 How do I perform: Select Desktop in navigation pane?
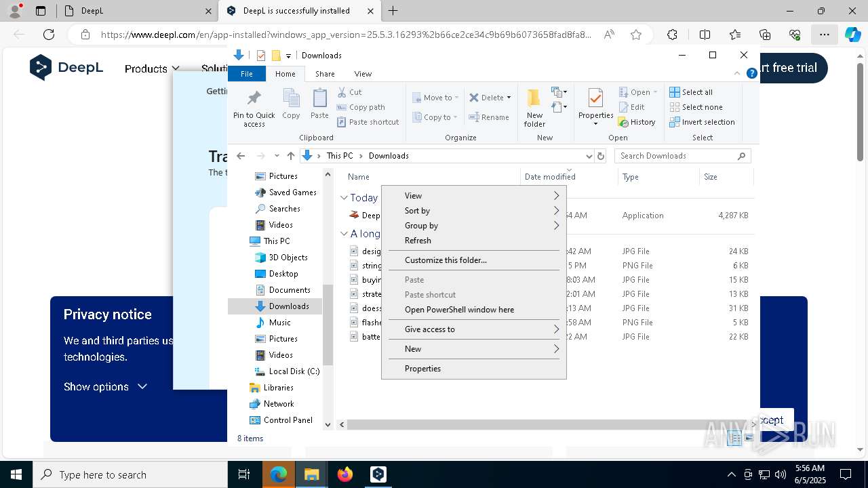coord(276,274)
